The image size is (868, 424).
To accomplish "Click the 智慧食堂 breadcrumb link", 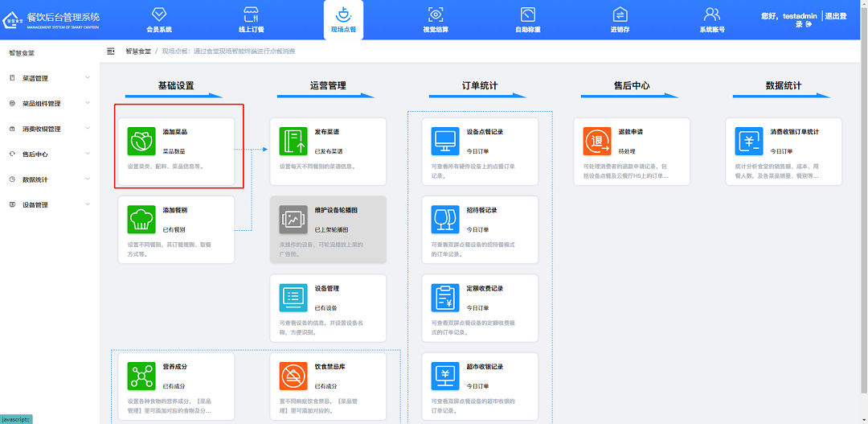I will (x=138, y=51).
